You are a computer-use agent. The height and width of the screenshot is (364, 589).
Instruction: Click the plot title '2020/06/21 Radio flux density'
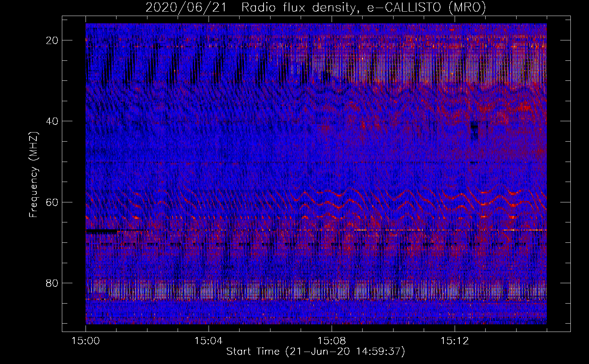[316, 7]
